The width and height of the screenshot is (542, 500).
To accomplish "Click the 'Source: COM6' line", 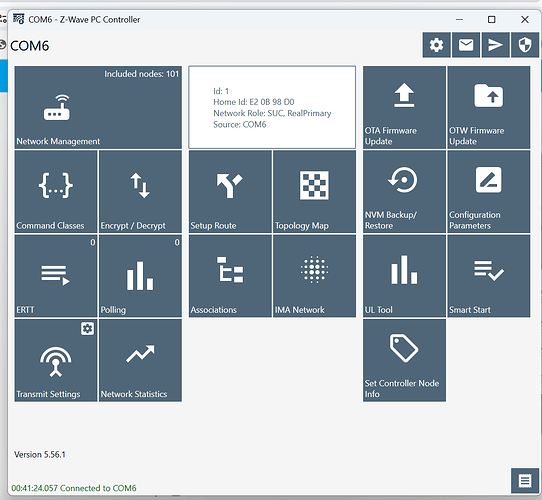I will 240,124.
